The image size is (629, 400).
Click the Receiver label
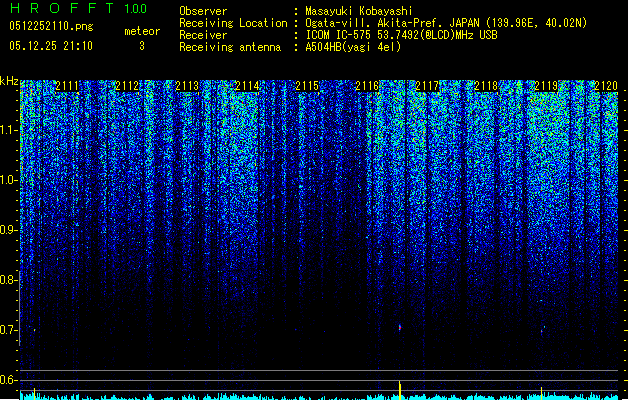(203, 35)
